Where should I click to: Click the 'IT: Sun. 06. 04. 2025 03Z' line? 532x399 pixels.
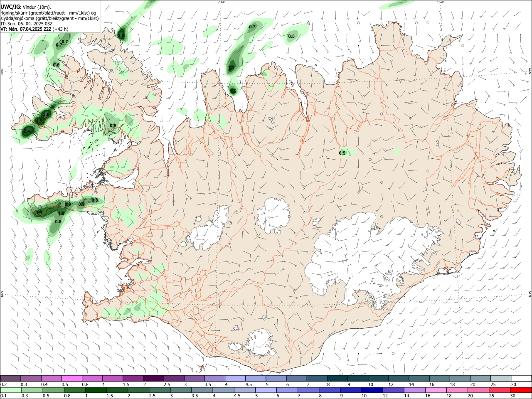pos(26,24)
